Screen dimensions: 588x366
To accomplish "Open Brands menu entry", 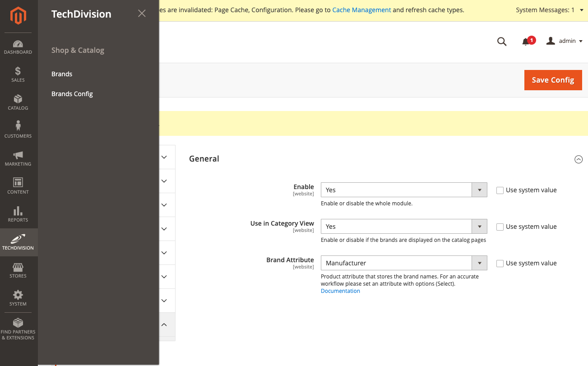I will pyautogui.click(x=62, y=74).
